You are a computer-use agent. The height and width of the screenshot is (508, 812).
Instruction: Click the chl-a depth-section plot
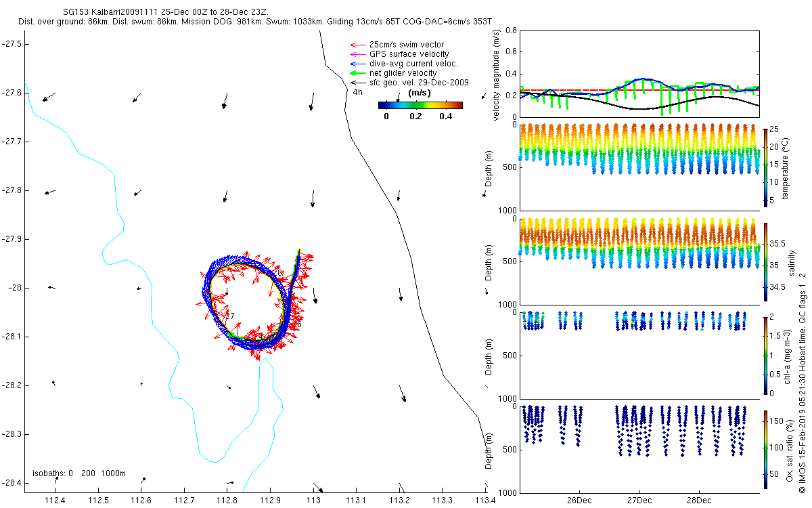(x=639, y=356)
